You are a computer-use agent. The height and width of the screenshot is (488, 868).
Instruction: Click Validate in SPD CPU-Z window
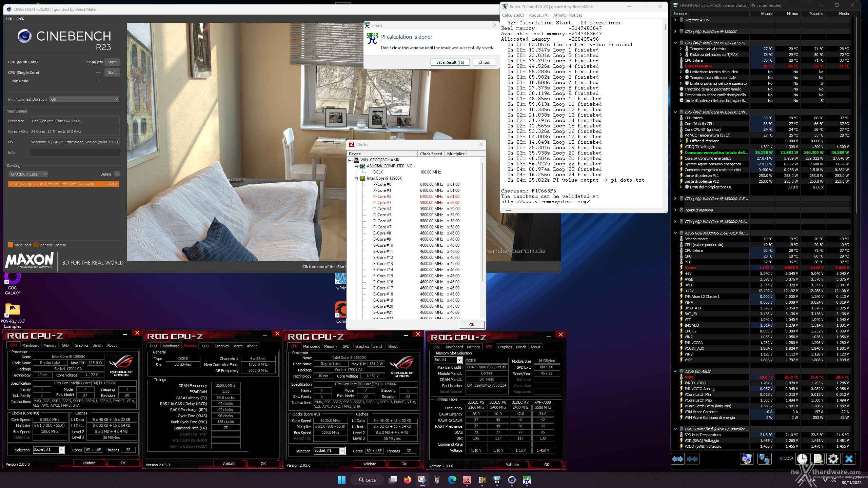coord(512,465)
